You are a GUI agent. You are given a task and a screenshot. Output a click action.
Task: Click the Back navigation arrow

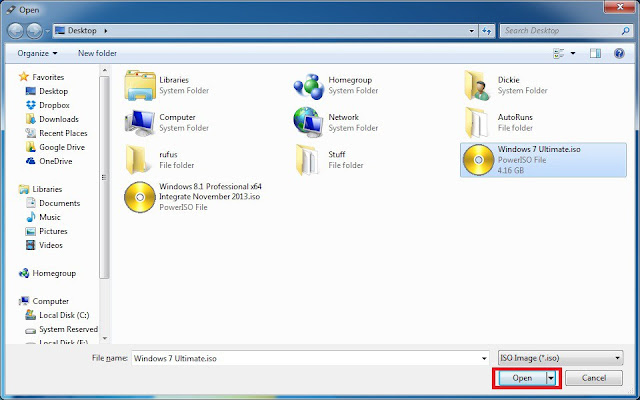click(16, 31)
